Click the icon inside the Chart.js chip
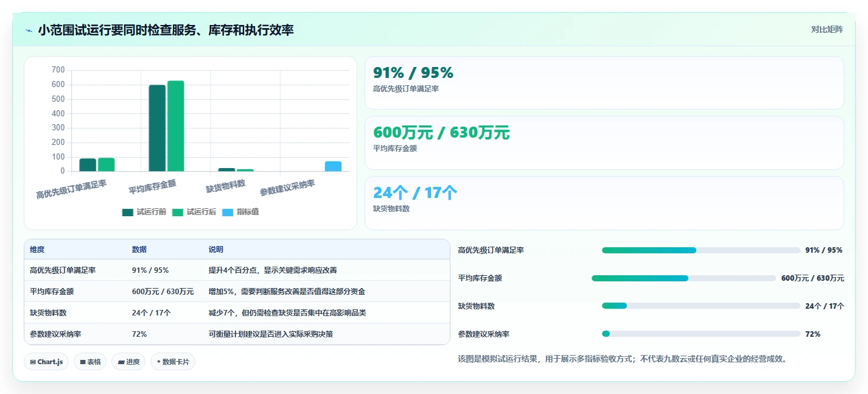The image size is (868, 394). pos(32,362)
